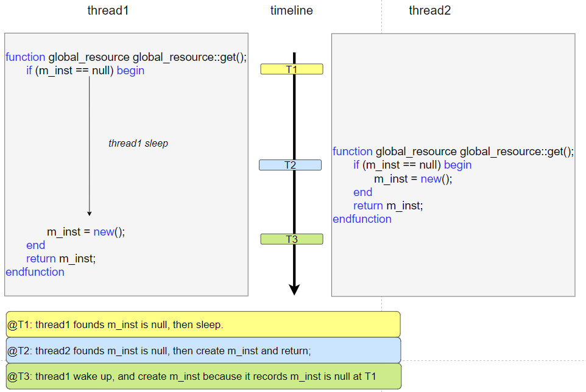Click thread1's 'return m_inst;' line
Screen dimensions: 586x392
(61, 259)
